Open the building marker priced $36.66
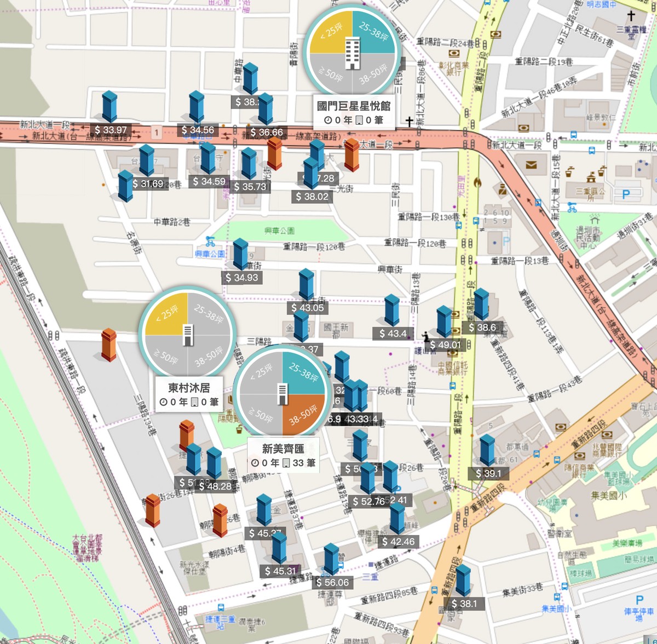 tap(266, 108)
